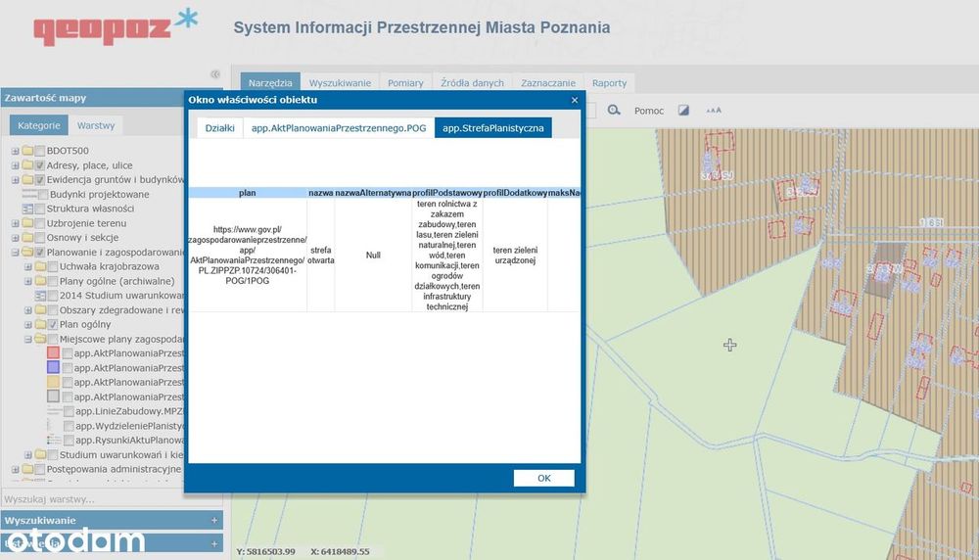Click the Budynki projektowane legend icon
979x560 pixels.
pyautogui.click(x=29, y=194)
